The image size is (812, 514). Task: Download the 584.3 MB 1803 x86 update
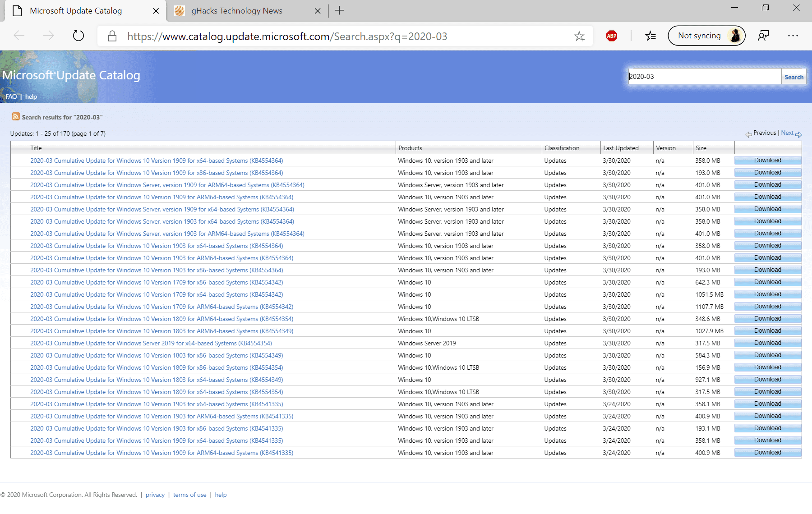[x=768, y=355]
